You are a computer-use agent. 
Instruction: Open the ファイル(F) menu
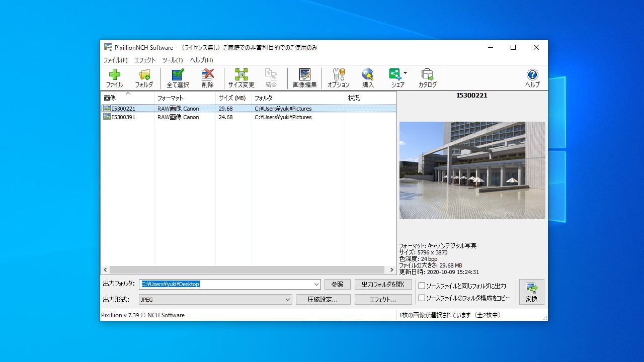click(115, 60)
